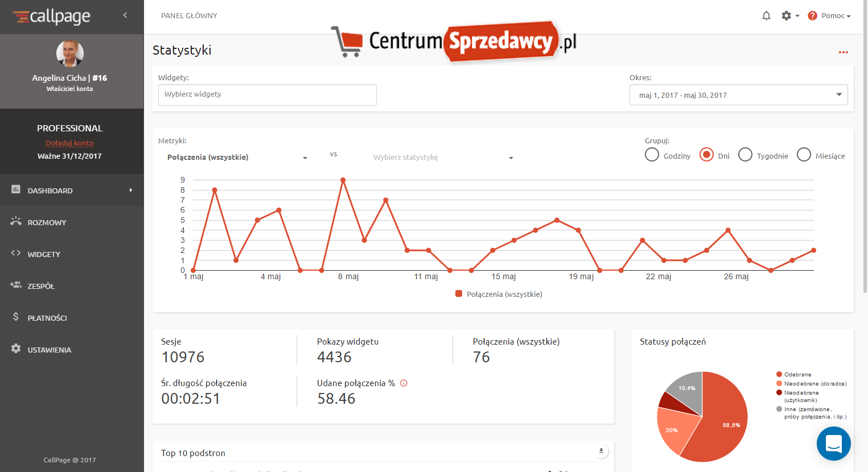The height and width of the screenshot is (472, 868).
Task: Group statistics by Godziny
Action: [x=652, y=155]
